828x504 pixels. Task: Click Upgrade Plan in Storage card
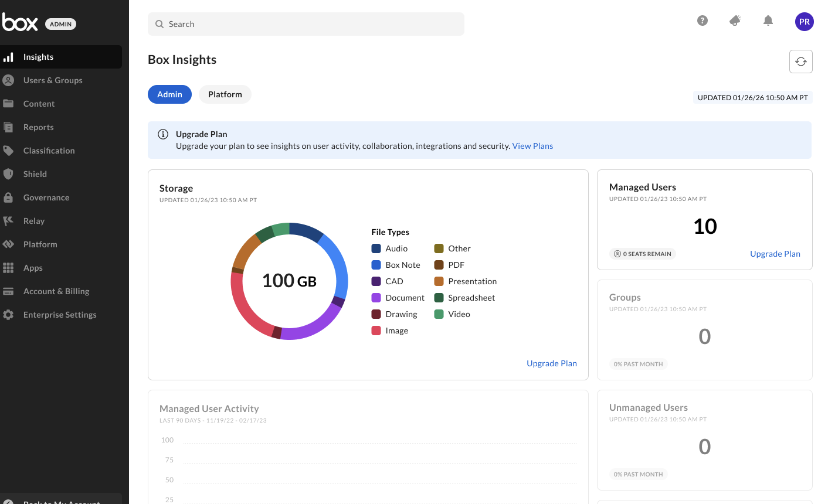[551, 363]
